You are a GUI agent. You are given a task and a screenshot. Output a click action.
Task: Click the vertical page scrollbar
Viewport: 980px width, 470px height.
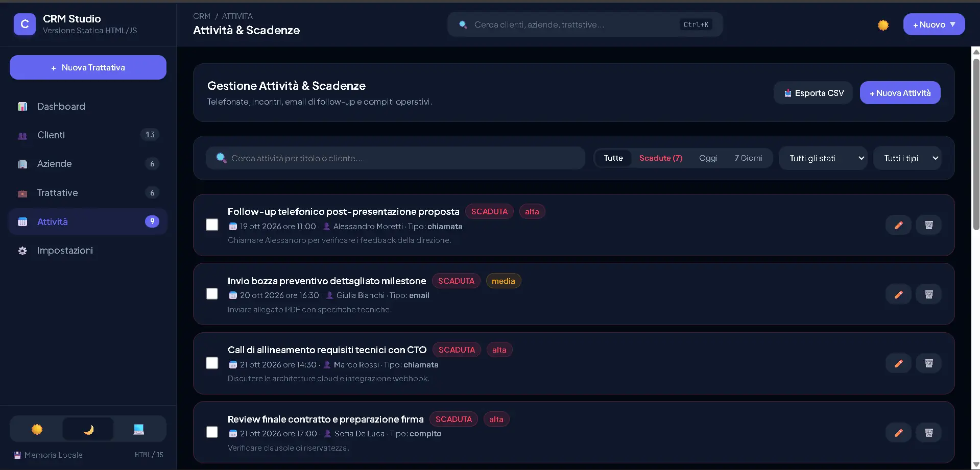tap(976, 144)
